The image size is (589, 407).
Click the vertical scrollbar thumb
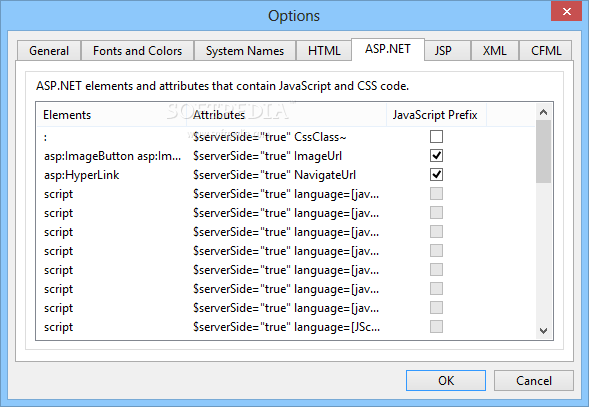point(543,151)
